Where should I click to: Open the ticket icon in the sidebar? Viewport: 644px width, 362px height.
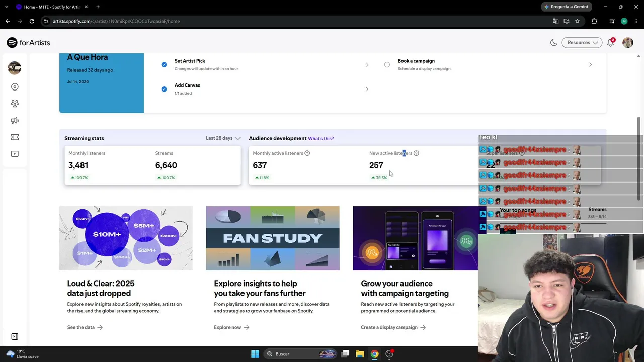tap(15, 137)
